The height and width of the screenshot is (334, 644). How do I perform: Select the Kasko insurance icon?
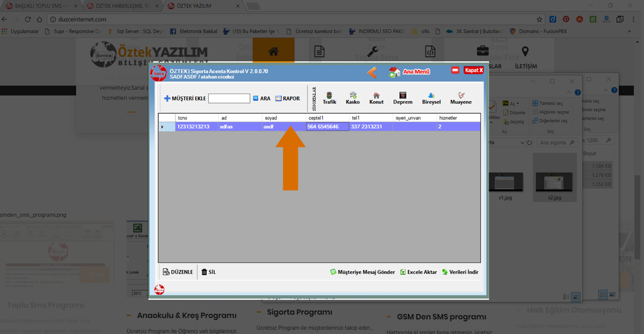(x=353, y=98)
